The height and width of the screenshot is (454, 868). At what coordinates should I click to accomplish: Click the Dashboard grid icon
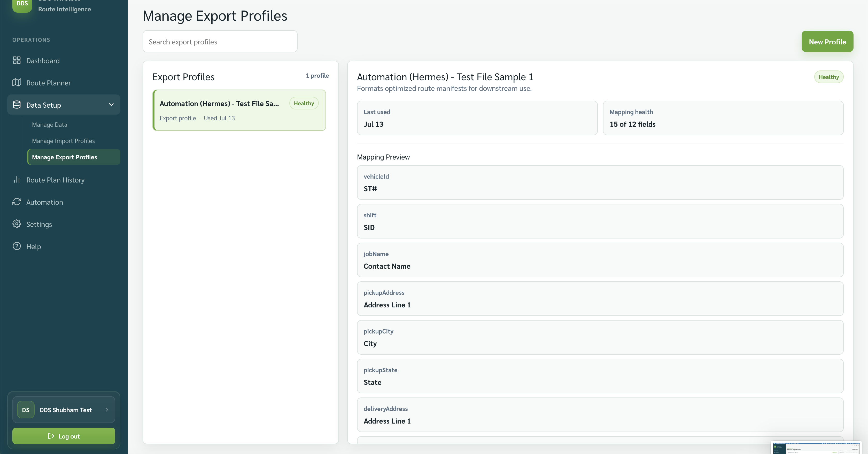17,60
